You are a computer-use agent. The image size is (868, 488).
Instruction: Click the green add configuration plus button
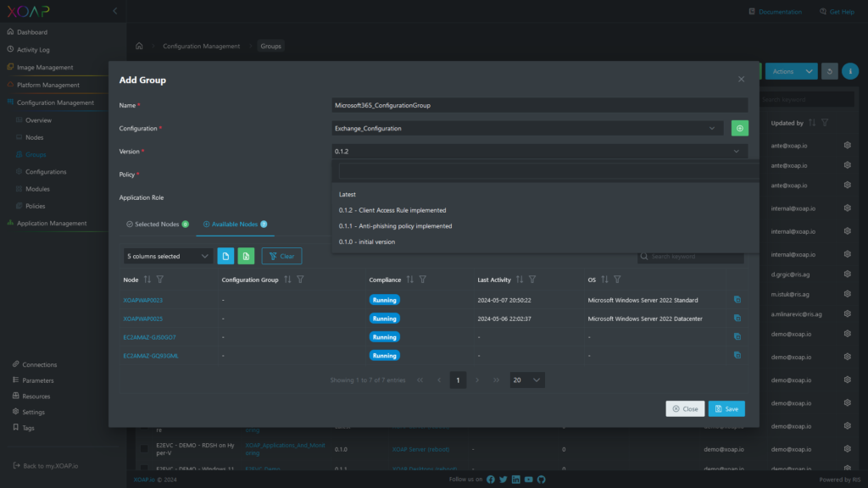pyautogui.click(x=739, y=129)
